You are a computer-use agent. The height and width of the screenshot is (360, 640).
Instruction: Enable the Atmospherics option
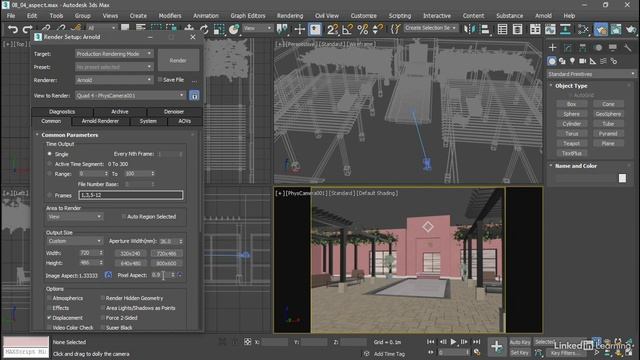click(x=49, y=298)
